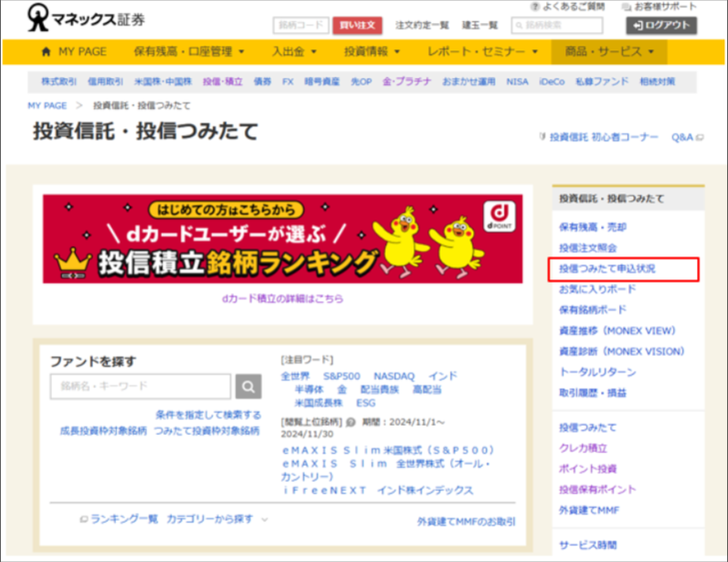Image resolution: width=728 pixels, height=562 pixels.
Task: Open お気に入りボード in sidebar
Action: 597,289
